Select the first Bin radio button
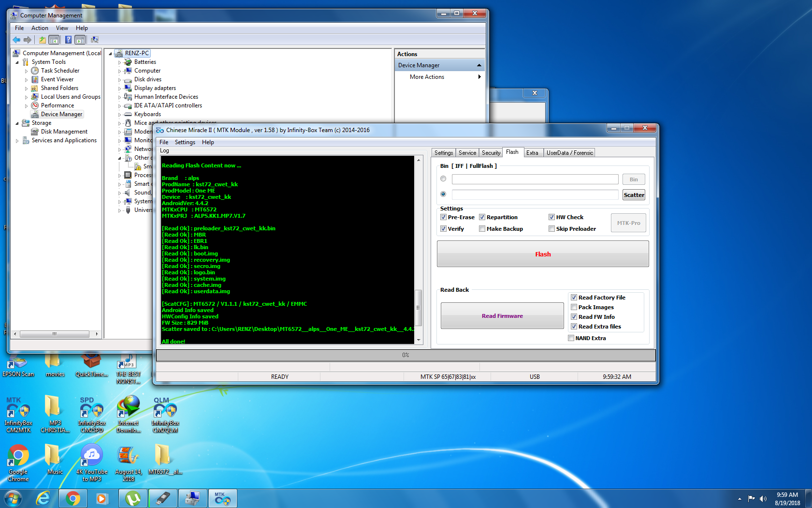This screenshot has height=508, width=812. [x=443, y=179]
